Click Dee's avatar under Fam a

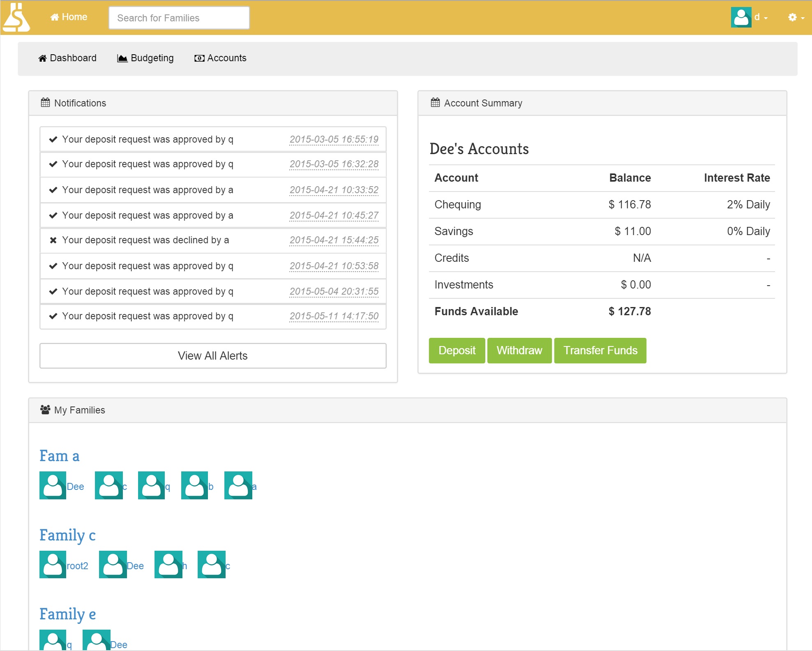pos(53,485)
